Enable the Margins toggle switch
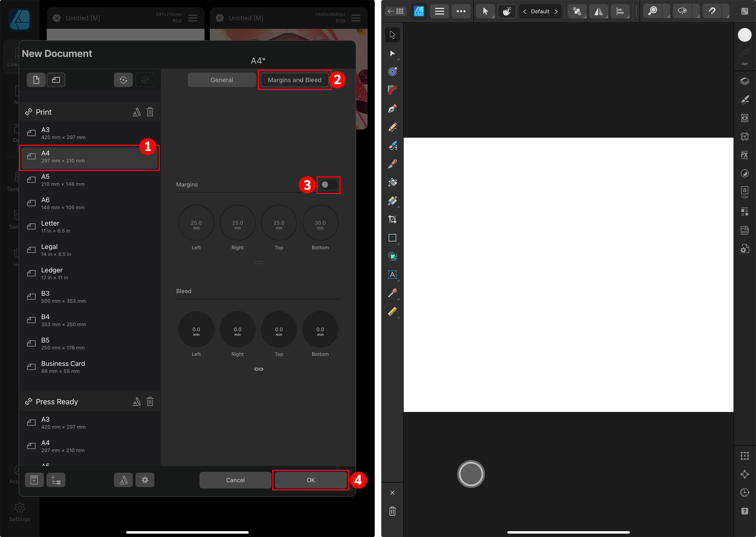The width and height of the screenshot is (756, 537). (329, 184)
